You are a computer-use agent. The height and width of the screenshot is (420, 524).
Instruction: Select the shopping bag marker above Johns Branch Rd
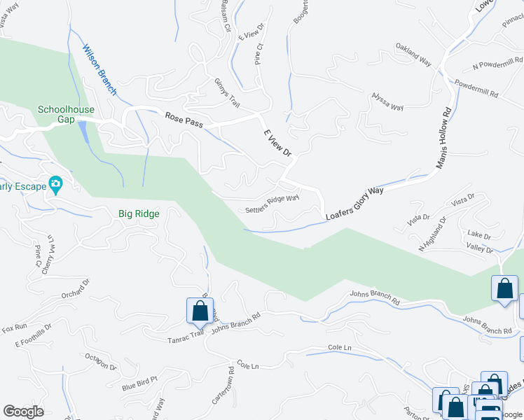(x=504, y=290)
